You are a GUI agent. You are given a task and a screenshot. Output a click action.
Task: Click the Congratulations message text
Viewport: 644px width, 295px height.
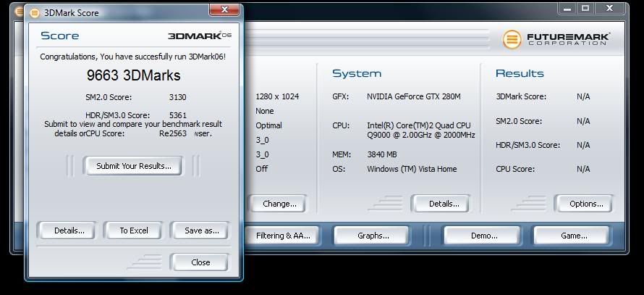[x=132, y=57]
